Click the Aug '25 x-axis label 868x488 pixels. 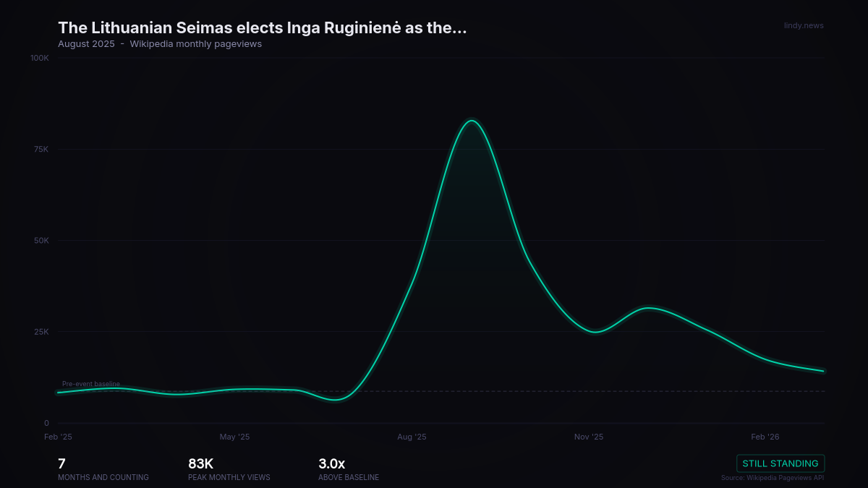coord(412,437)
